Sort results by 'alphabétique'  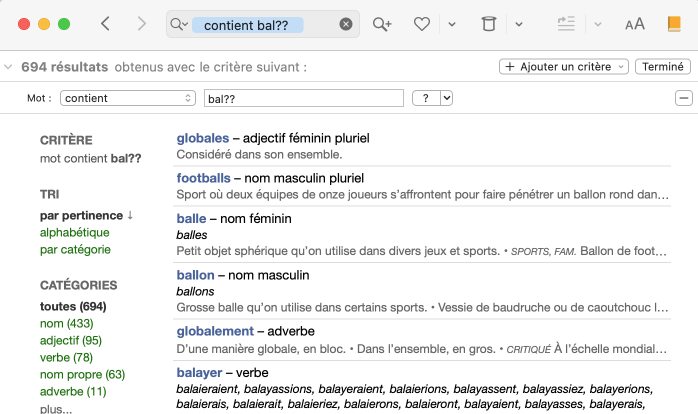75,232
